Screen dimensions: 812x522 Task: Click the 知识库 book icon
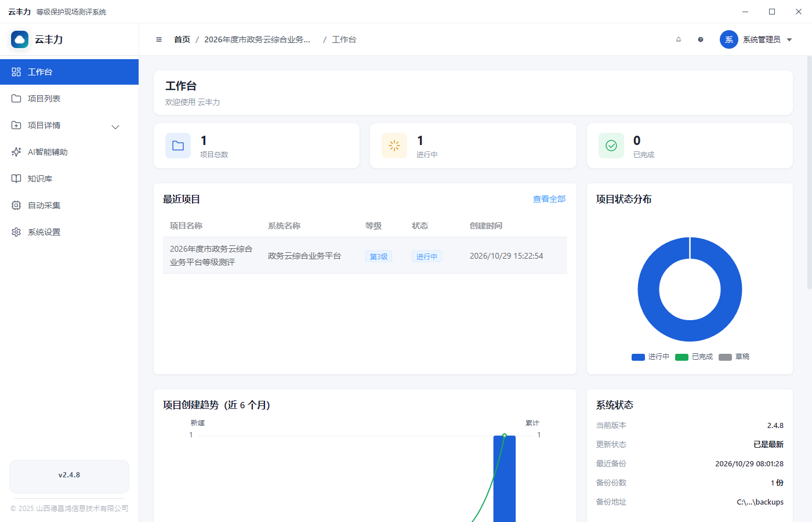pos(16,179)
